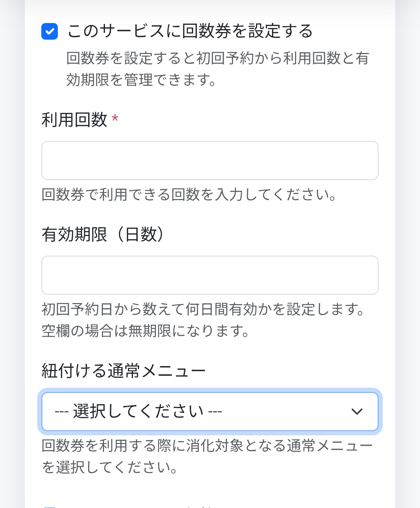
Task: Click the downward chevron icon on the dropdown
Action: click(x=356, y=412)
